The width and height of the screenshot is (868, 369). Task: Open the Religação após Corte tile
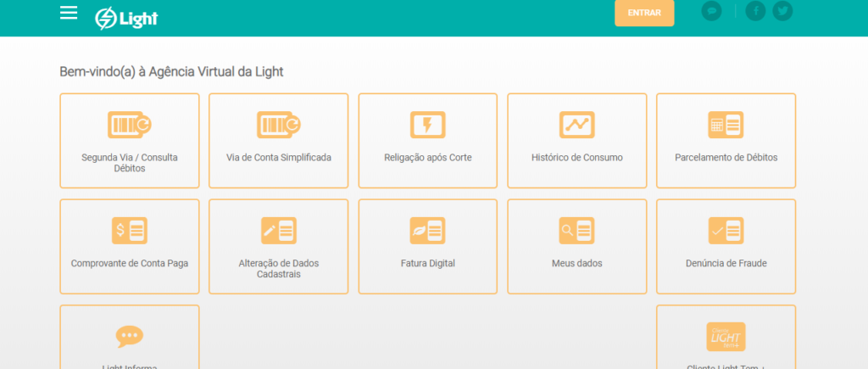[428, 141]
